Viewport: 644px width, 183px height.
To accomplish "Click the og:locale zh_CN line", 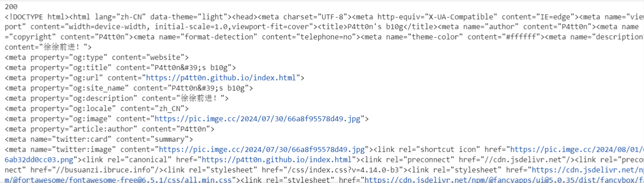I will pyautogui.click(x=97, y=109).
